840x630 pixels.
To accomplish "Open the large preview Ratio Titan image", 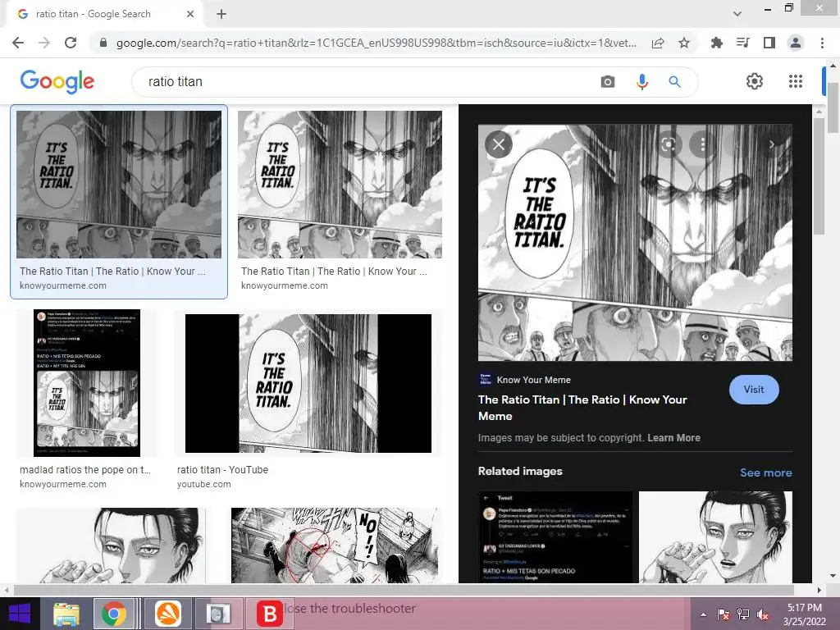I will 635,243.
